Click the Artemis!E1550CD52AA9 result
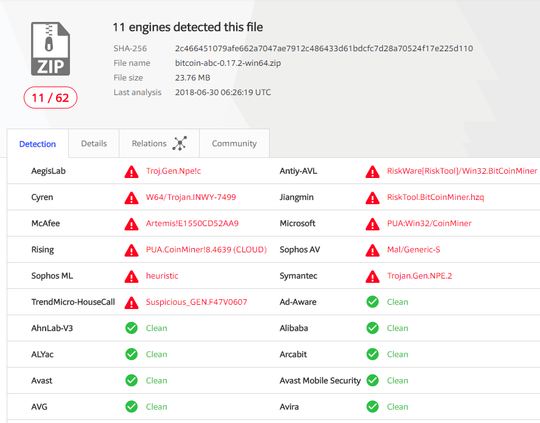This screenshot has width=540, height=423. 192,223
